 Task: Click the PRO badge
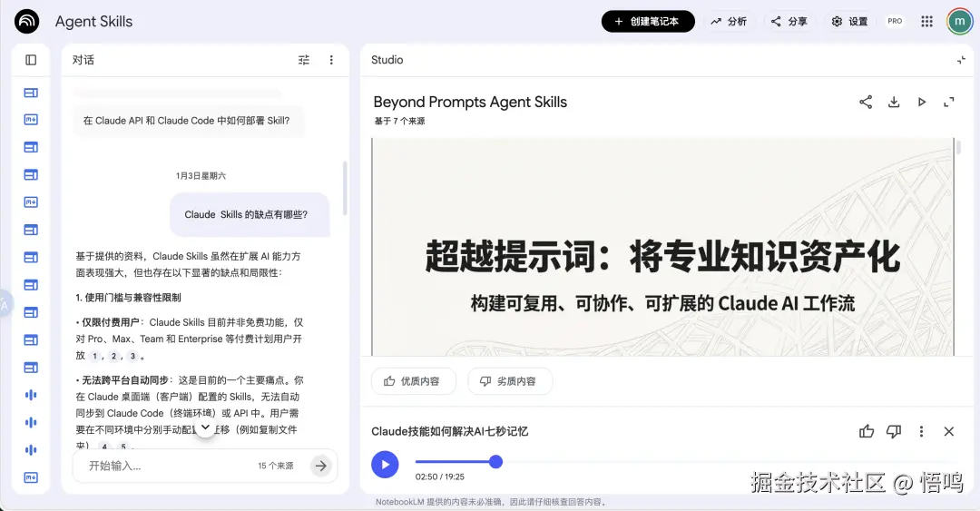(x=895, y=21)
